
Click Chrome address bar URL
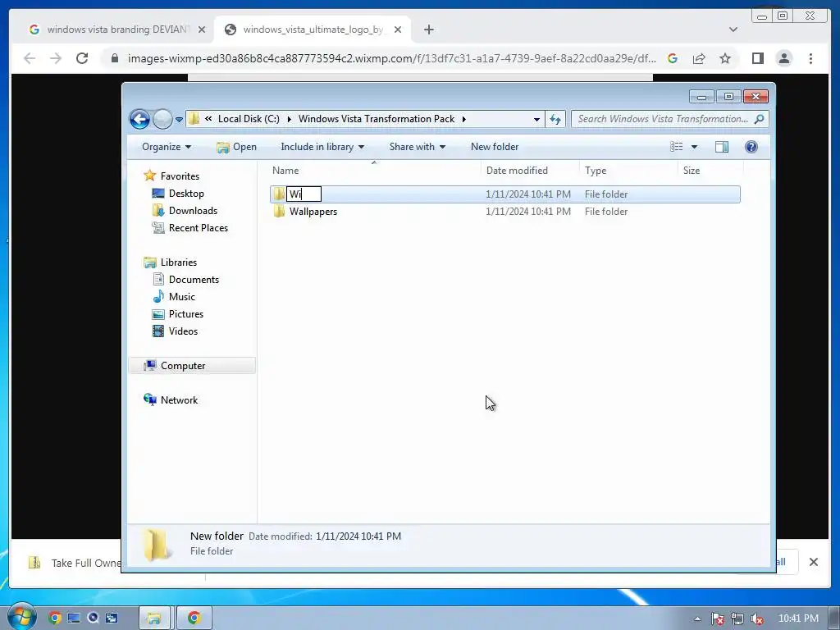coord(391,58)
